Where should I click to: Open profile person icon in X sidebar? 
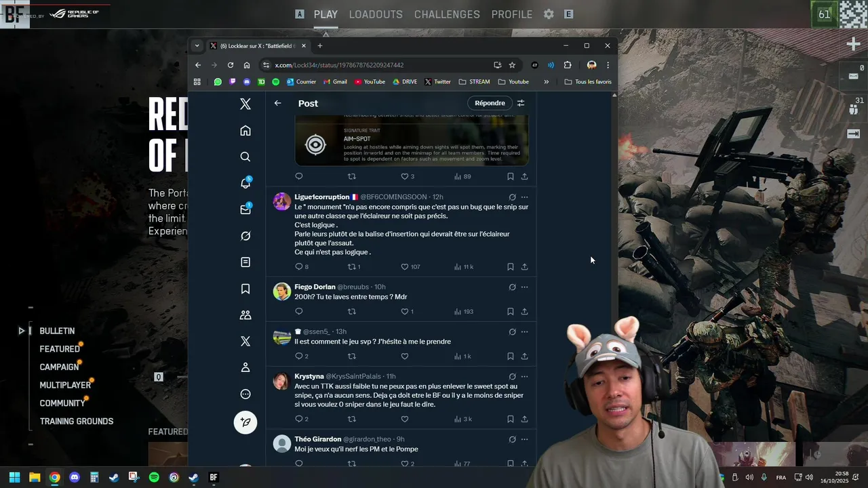[245, 367]
